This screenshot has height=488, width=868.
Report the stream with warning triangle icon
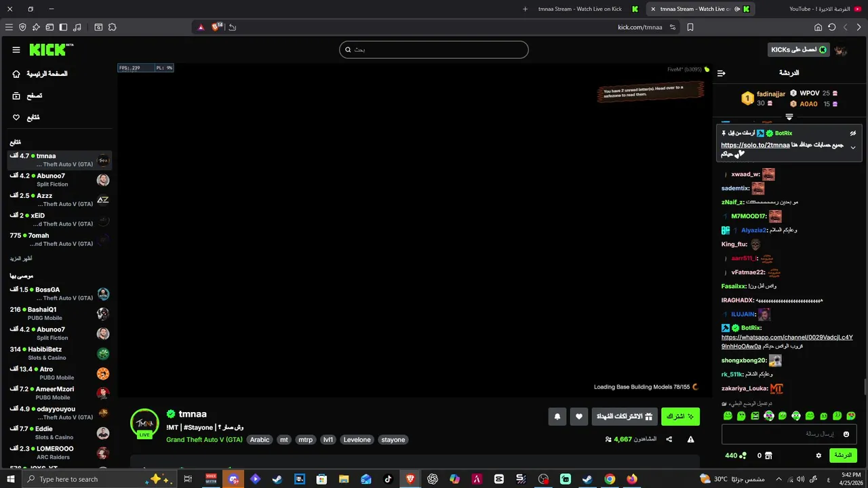pyautogui.click(x=690, y=439)
